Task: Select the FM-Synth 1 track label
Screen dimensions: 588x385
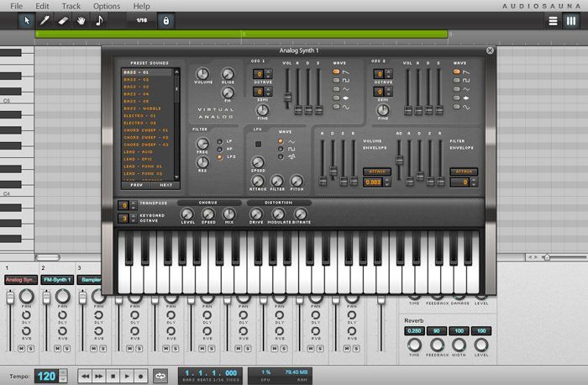Action: pos(57,280)
